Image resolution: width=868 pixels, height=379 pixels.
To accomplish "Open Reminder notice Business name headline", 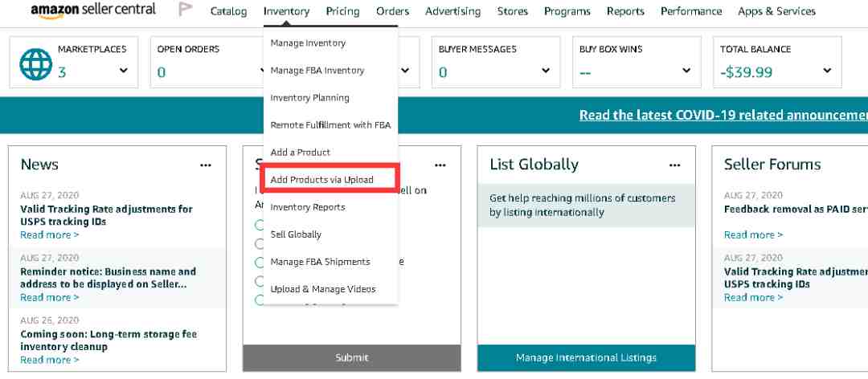I will click(x=108, y=278).
